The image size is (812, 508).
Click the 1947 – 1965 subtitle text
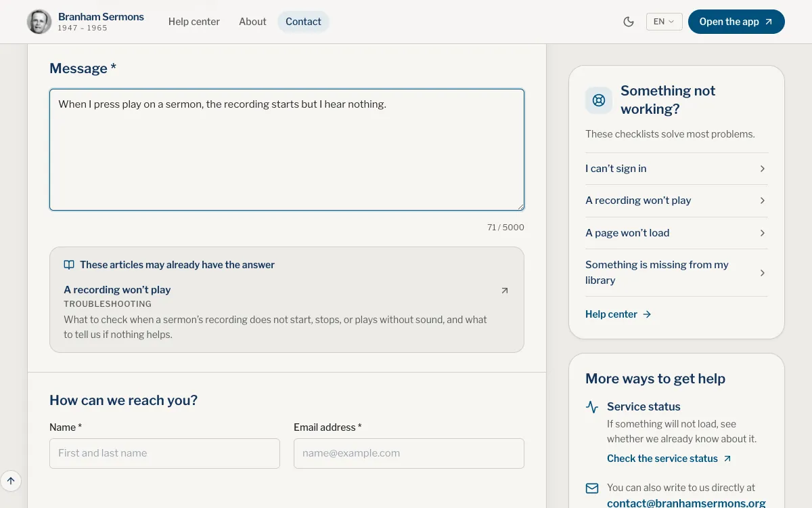click(83, 28)
